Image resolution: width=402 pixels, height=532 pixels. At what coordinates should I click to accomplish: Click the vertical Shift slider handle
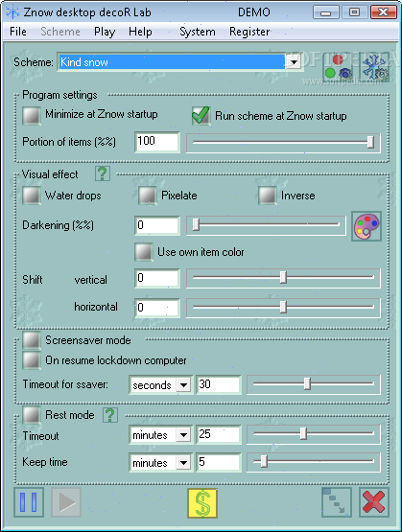point(283,278)
